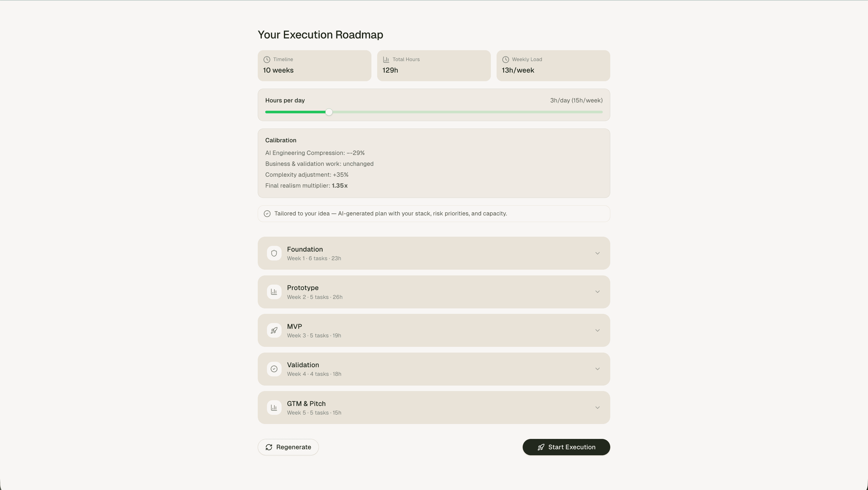Click the GTM & Pitch chart icon
The image size is (868, 490).
274,407
